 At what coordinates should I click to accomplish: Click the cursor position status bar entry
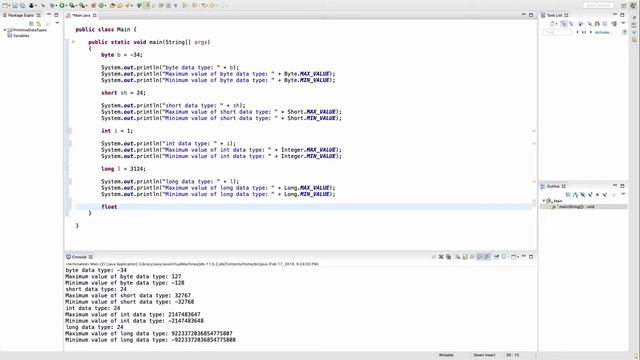point(512,355)
